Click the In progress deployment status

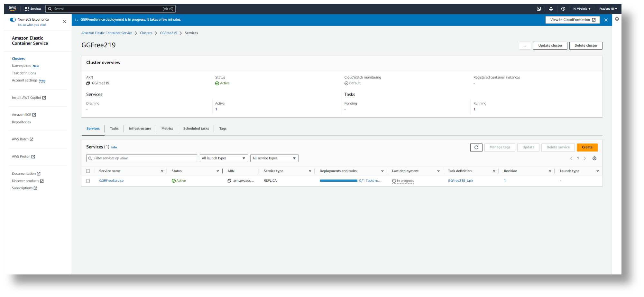pos(403,181)
